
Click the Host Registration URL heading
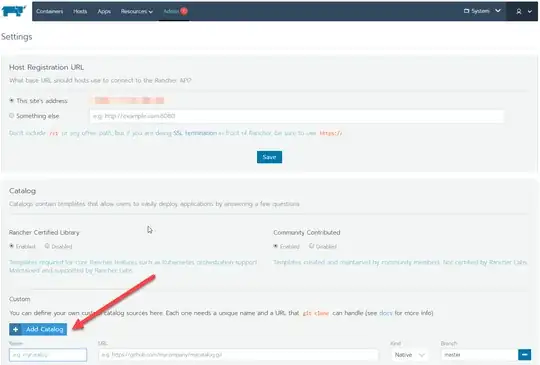(x=46, y=67)
